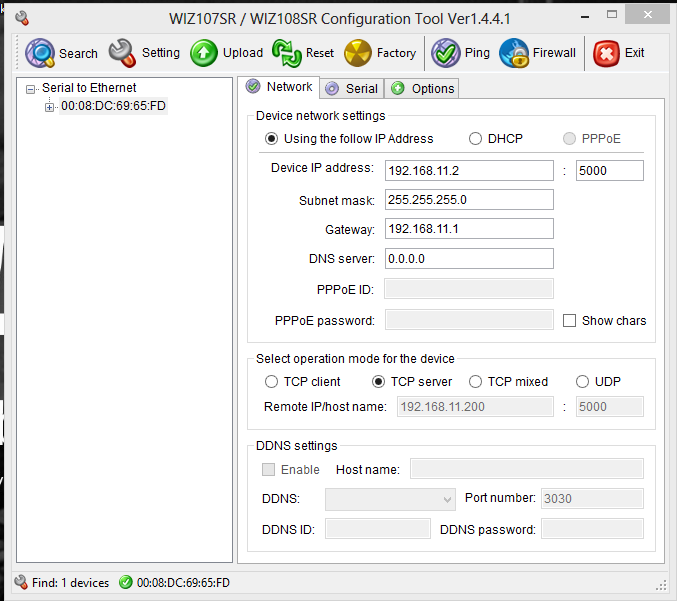Close the Configuration Tool window

pyautogui.click(x=648, y=15)
